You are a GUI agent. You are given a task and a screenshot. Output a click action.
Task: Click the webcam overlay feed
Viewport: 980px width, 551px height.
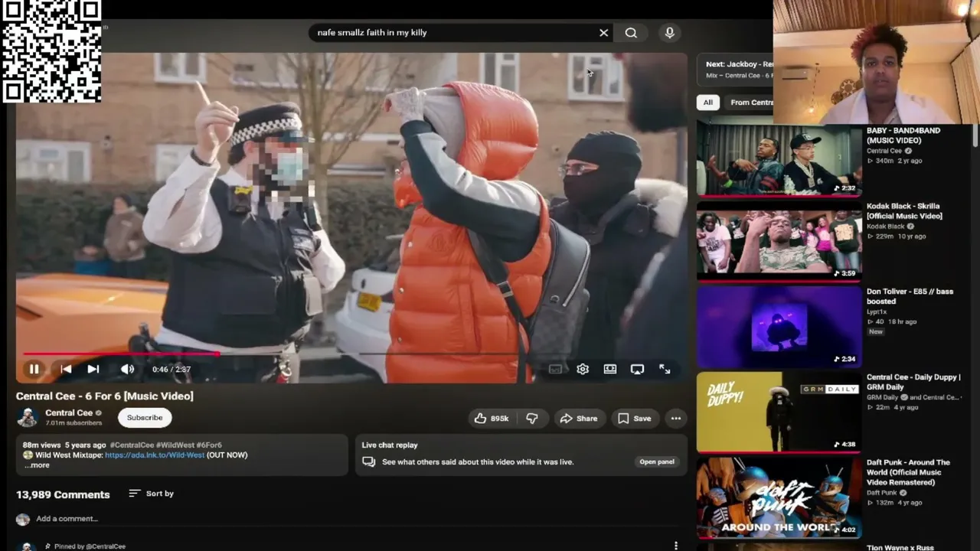point(877,61)
